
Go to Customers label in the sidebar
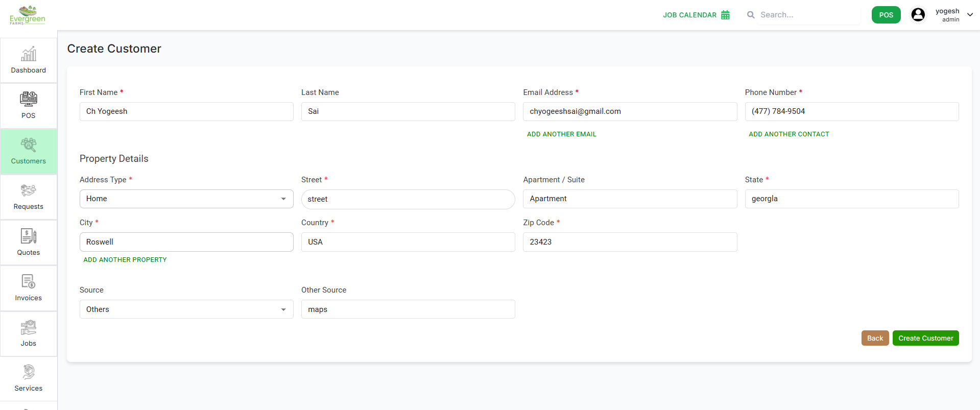(29, 161)
